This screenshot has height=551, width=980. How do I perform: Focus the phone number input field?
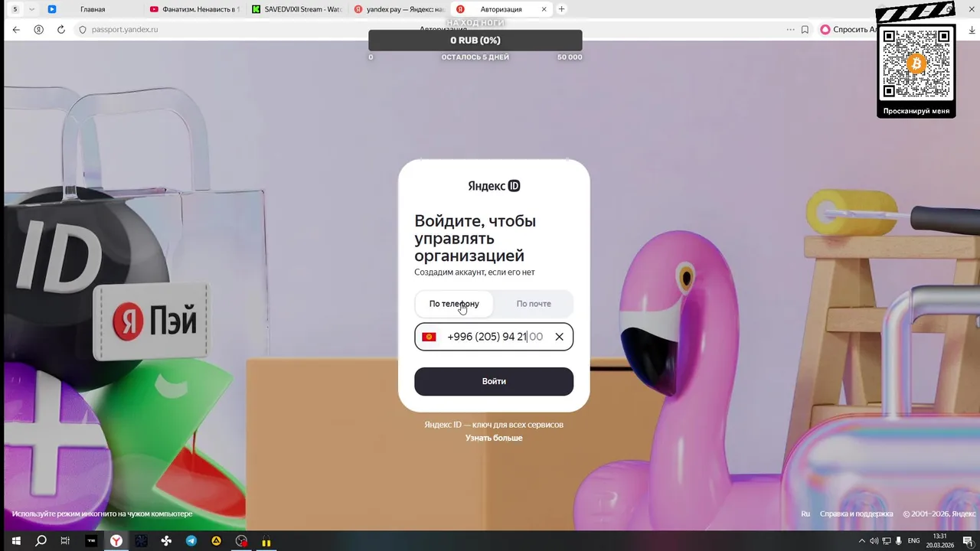[494, 337]
